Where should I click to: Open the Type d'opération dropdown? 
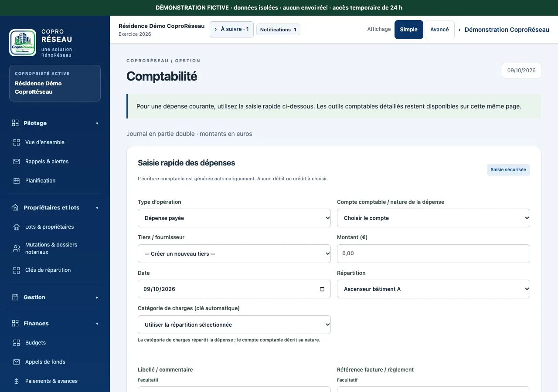[x=234, y=218]
